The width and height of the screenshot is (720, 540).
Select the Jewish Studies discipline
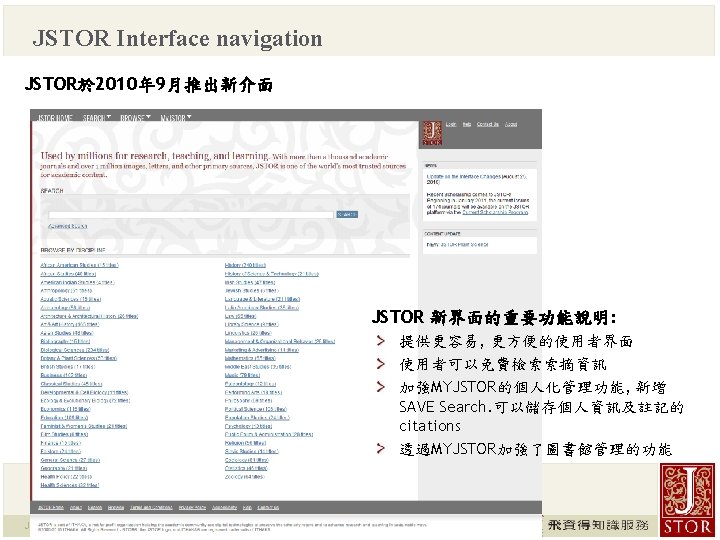click(x=252, y=291)
